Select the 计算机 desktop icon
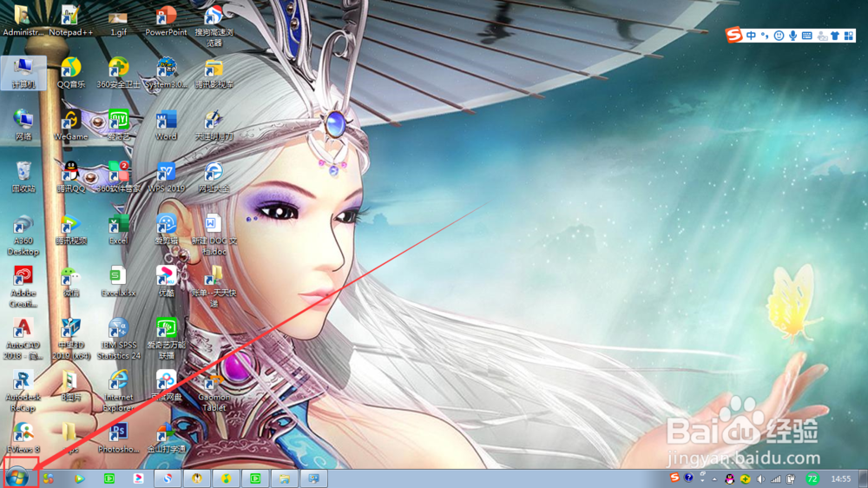This screenshot has height=488, width=868. (x=23, y=73)
